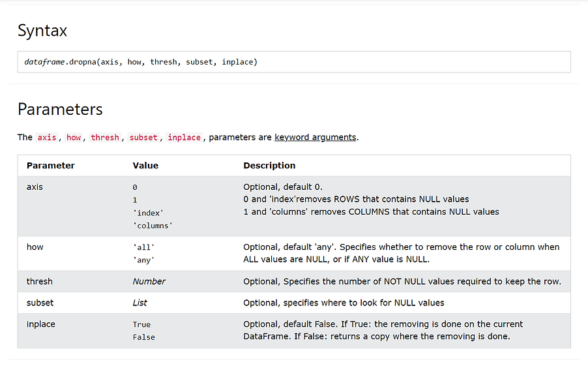588x368 pixels.
Task: Click the Syntax heading
Action: (42, 31)
